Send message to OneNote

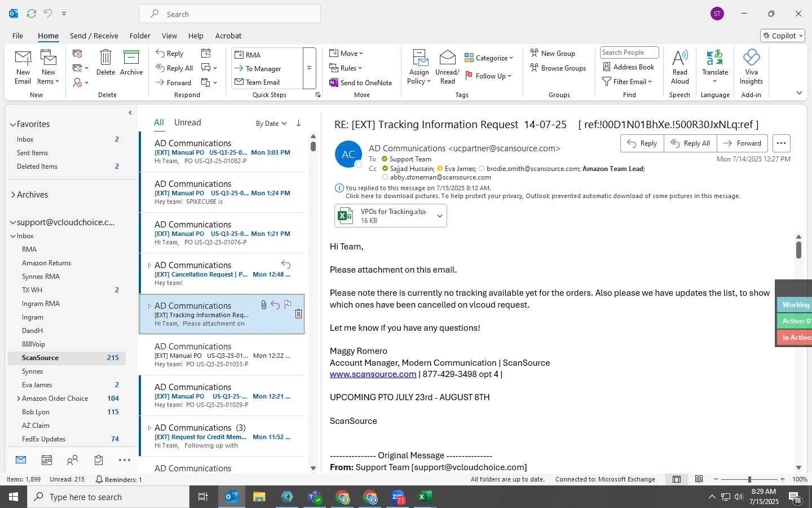[361, 82]
